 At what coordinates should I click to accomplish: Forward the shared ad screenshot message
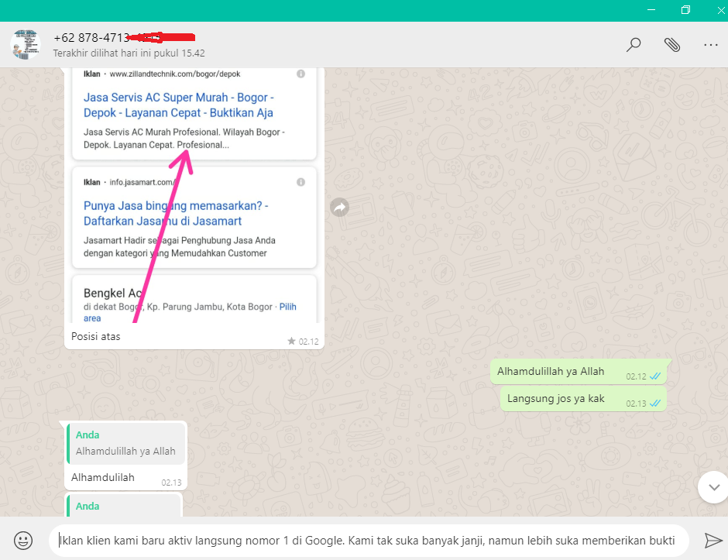339,207
